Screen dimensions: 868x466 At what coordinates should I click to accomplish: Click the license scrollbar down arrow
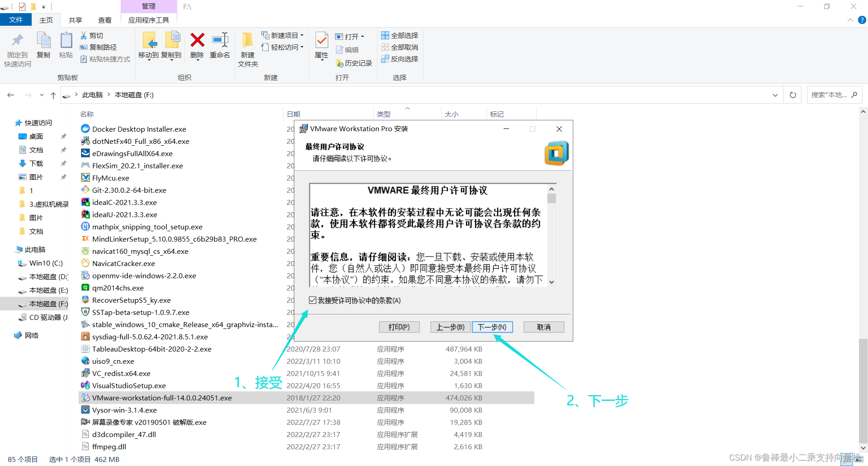click(552, 282)
